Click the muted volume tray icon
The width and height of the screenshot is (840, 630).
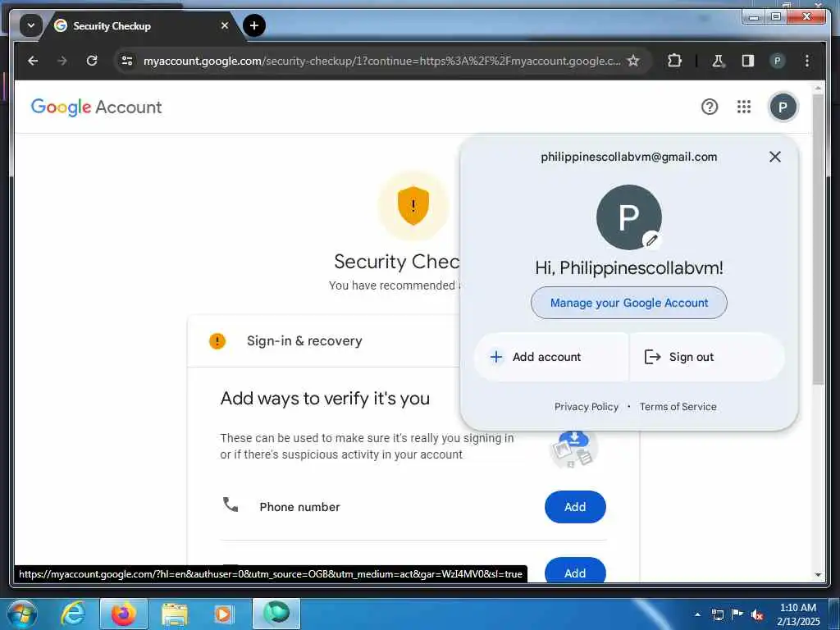[x=756, y=614]
